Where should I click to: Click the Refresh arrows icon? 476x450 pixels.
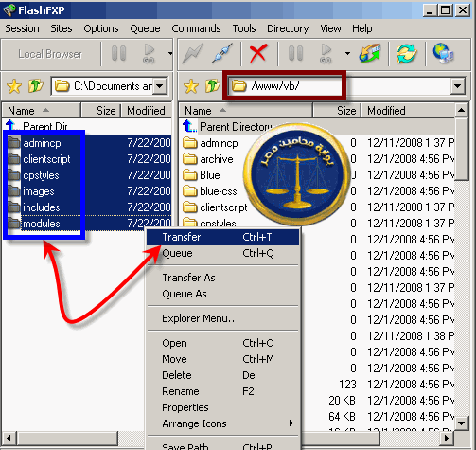(407, 53)
